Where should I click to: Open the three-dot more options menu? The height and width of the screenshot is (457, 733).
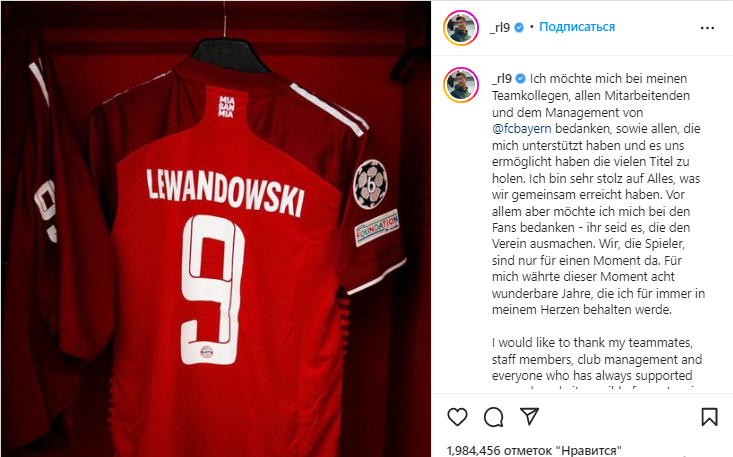(x=707, y=28)
